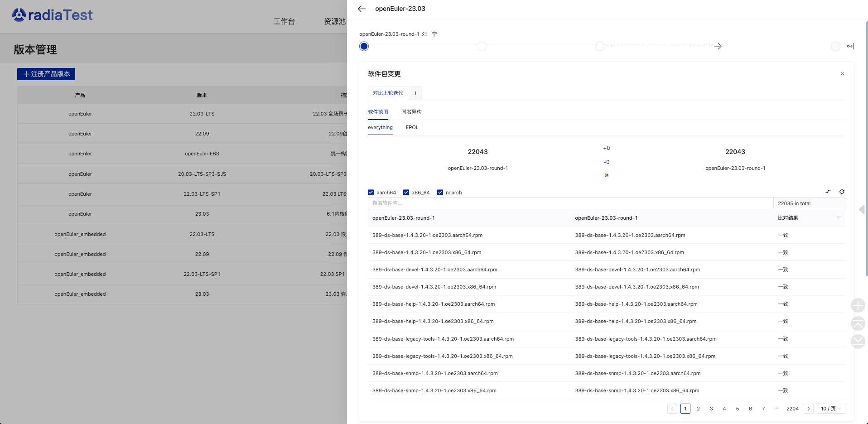The height and width of the screenshot is (424, 868).
Task: Click the signpost icon beside the round name
Action: pyautogui.click(x=434, y=34)
